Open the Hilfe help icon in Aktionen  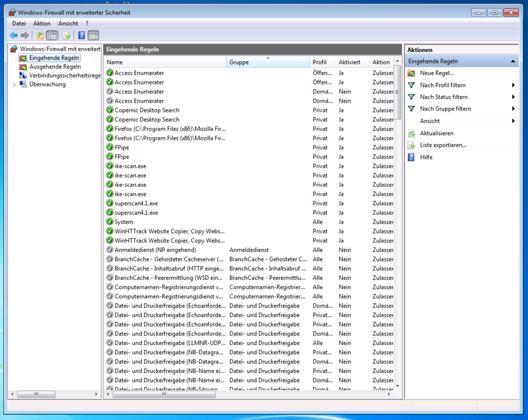(x=411, y=157)
